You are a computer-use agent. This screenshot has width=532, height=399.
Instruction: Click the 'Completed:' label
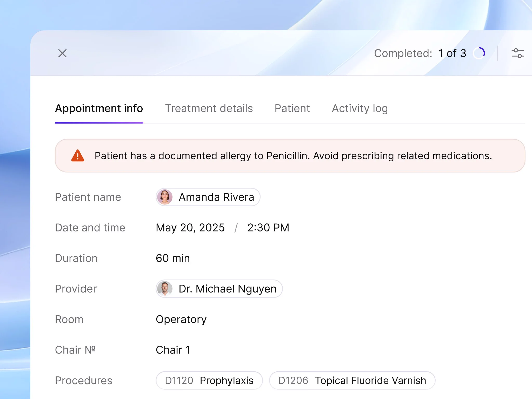click(403, 53)
